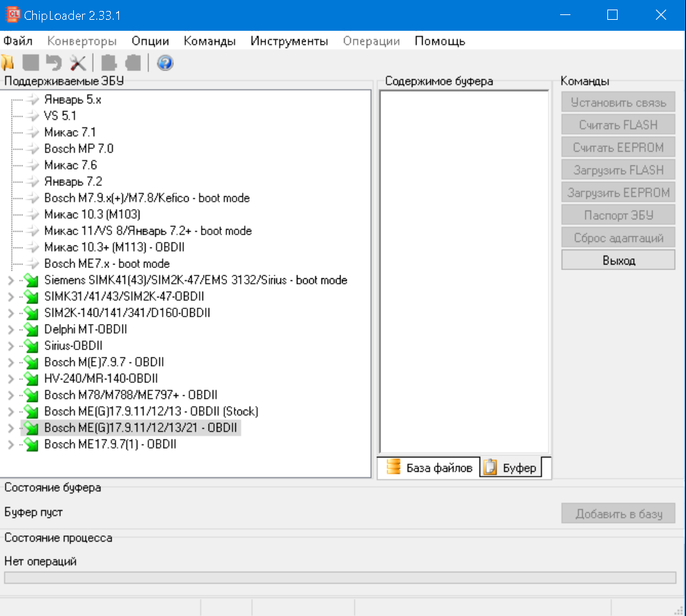
Task: Expand the SIMK31/41/43/SIM2K-47-OBDII node
Action: click(x=10, y=297)
